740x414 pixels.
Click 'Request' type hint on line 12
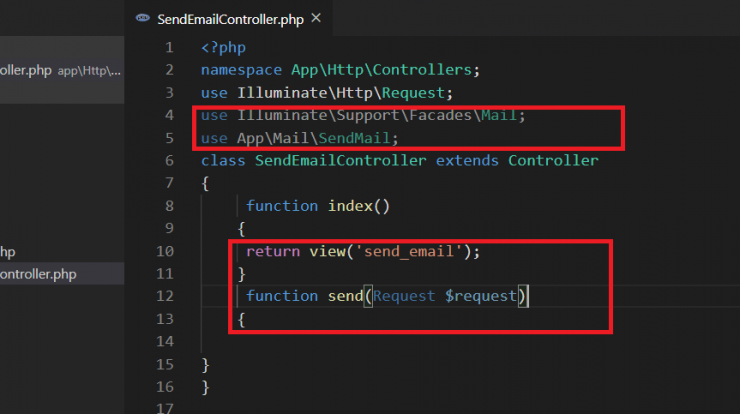point(404,296)
